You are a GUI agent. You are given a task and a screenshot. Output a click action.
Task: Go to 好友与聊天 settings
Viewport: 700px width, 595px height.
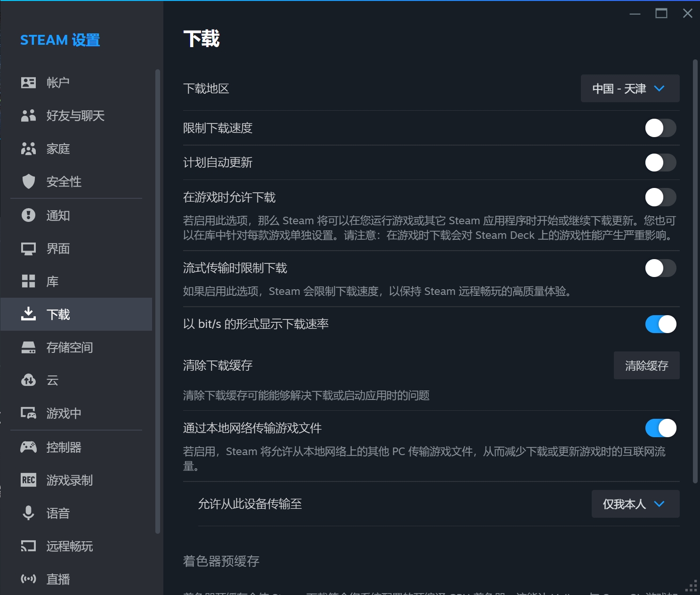(x=76, y=116)
